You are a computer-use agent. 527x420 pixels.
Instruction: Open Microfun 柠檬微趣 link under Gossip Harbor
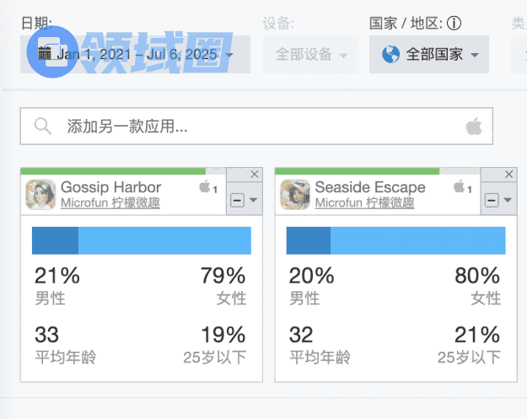click(x=110, y=203)
